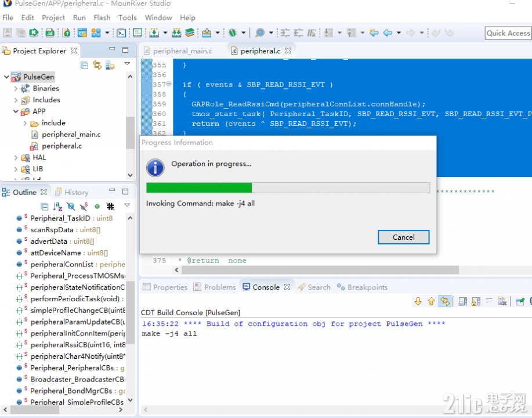Click the Download to chip icon
Viewport: 532px width, 418px height.
pos(207,33)
